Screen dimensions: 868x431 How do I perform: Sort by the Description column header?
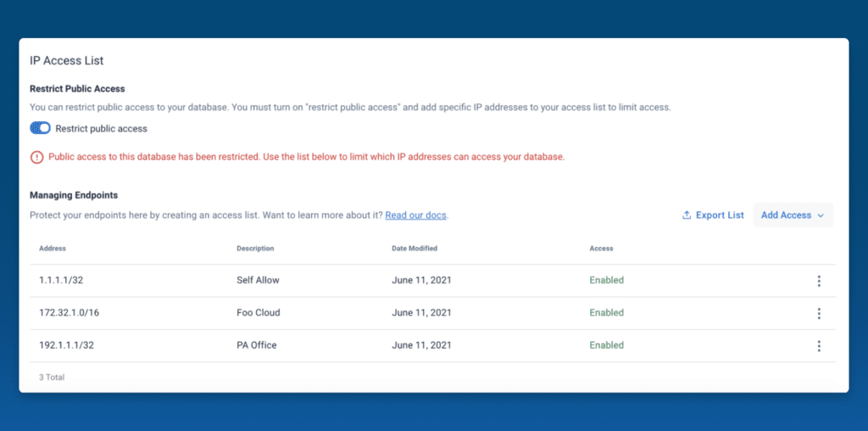pos(255,249)
